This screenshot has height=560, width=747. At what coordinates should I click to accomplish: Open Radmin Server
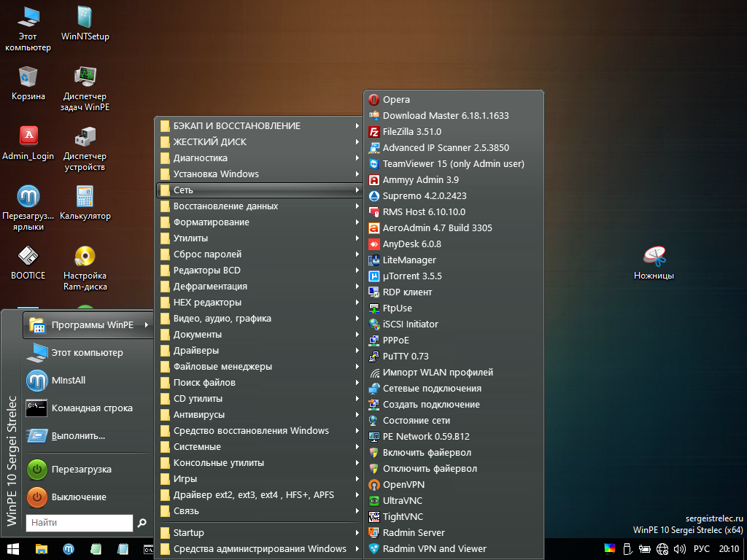(x=454, y=532)
